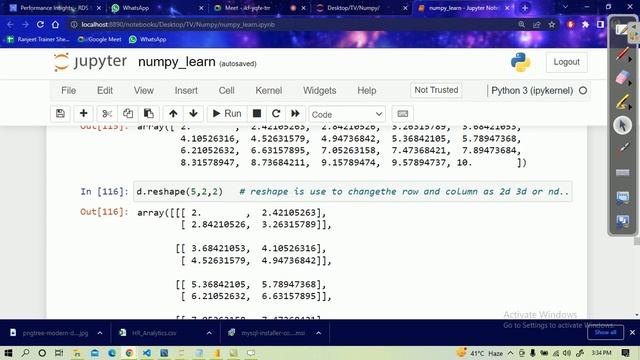Run the selected cell

227,113
